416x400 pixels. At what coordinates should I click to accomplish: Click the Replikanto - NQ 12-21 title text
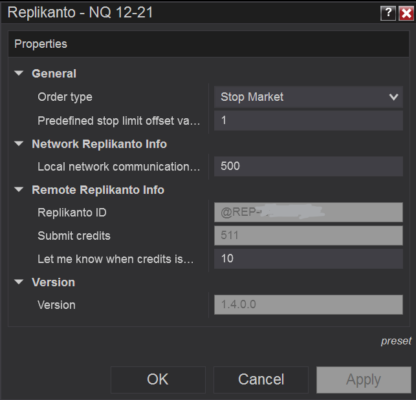pos(80,13)
